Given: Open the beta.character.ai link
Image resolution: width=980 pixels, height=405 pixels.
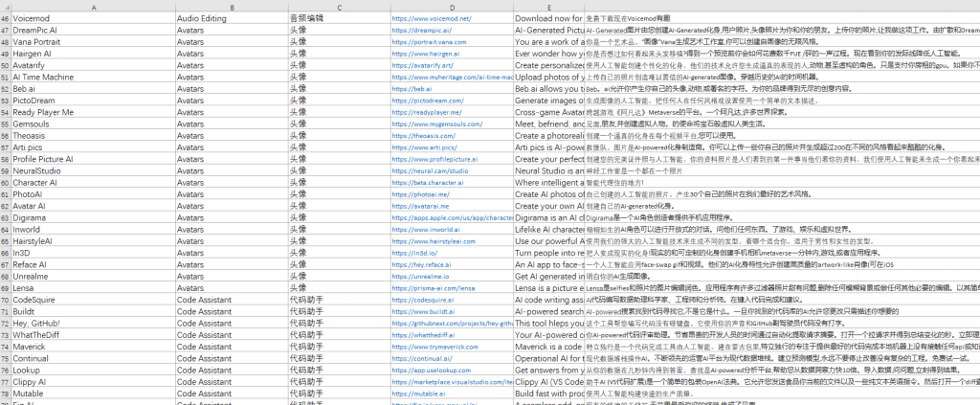Looking at the screenshot, I should pos(428,183).
